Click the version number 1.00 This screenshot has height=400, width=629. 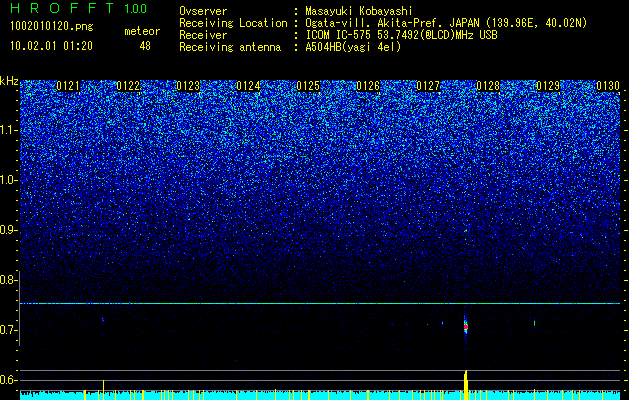(x=136, y=8)
